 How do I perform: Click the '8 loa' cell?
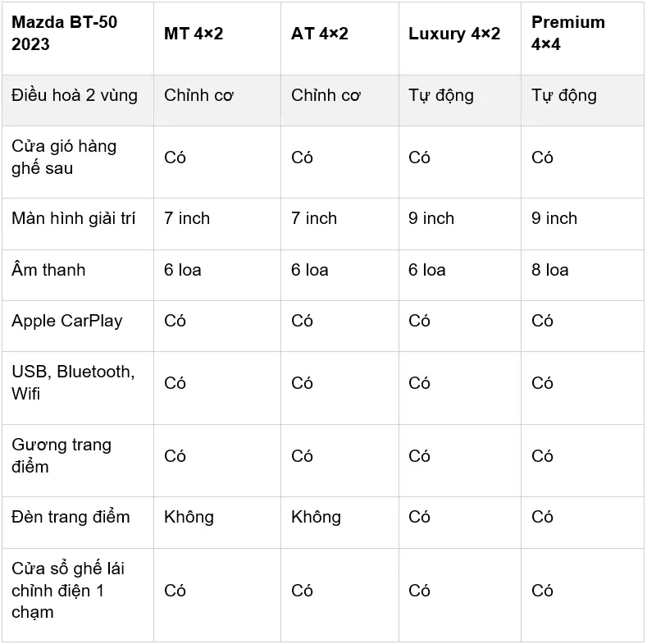(x=550, y=270)
